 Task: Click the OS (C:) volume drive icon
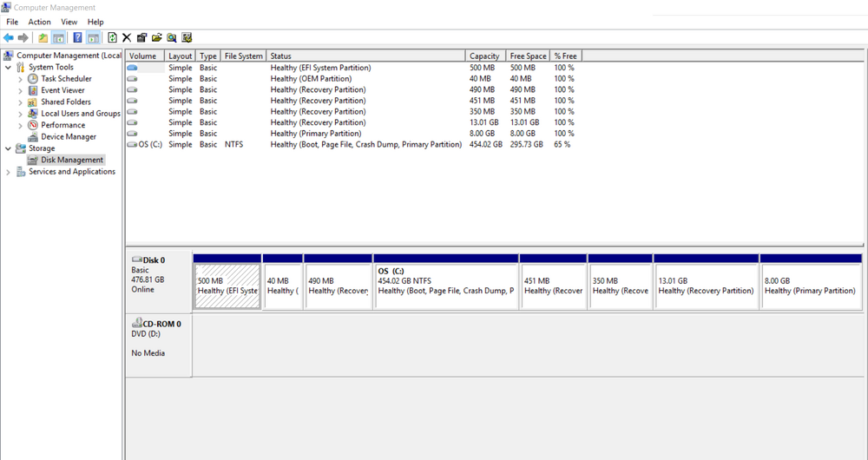(x=132, y=144)
